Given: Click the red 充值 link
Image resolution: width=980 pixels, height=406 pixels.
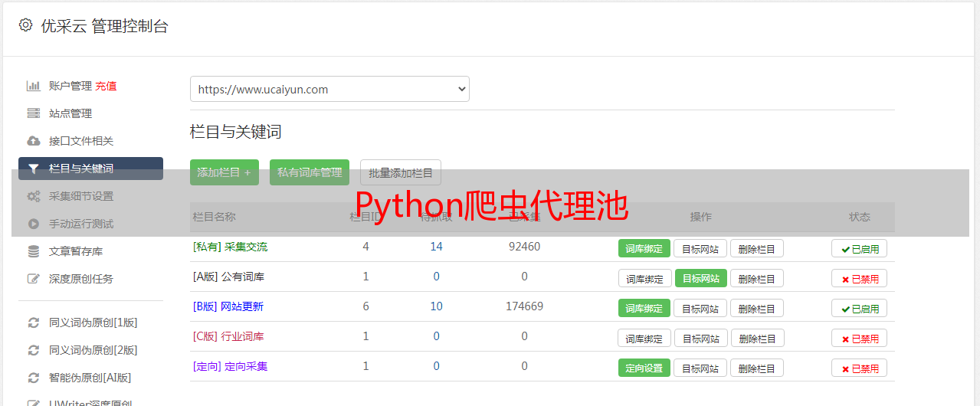Looking at the screenshot, I should [x=107, y=86].
